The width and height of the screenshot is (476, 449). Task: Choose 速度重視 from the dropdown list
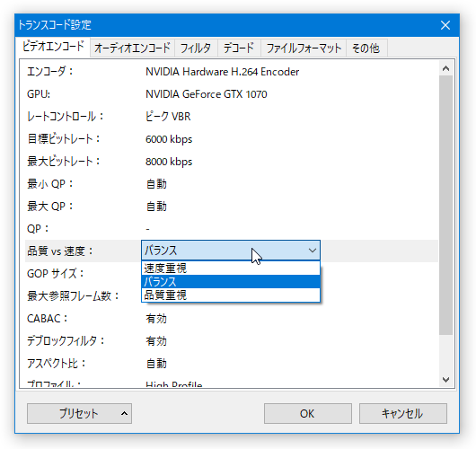coord(231,269)
